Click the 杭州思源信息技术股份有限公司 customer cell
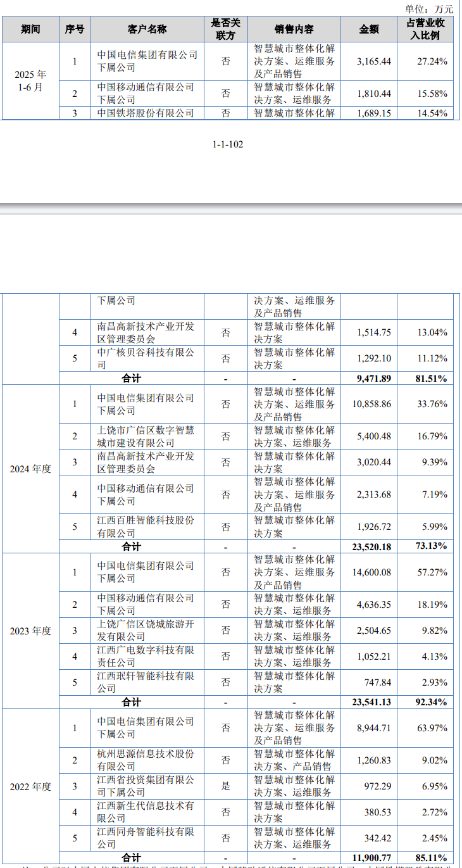 coord(146,760)
